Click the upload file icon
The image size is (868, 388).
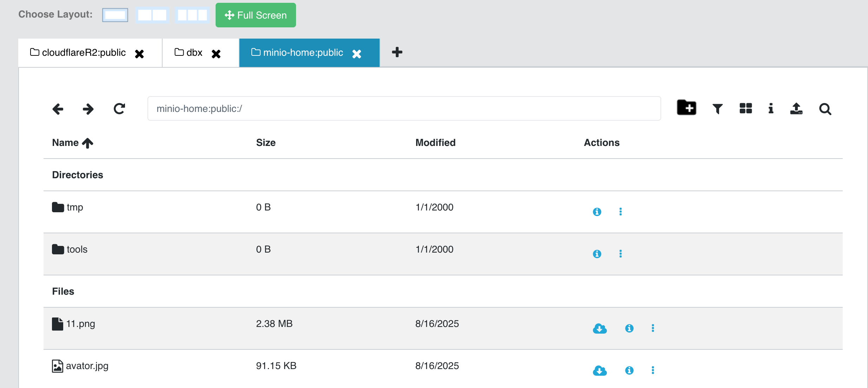(x=796, y=109)
